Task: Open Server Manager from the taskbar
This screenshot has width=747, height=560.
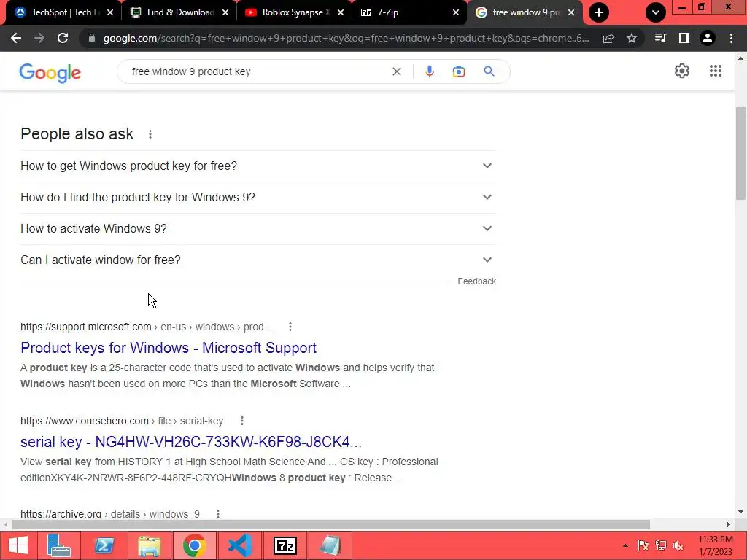Action: [58, 545]
